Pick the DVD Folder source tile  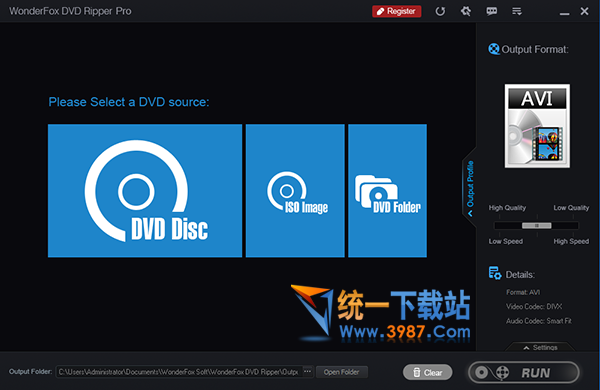(x=387, y=191)
